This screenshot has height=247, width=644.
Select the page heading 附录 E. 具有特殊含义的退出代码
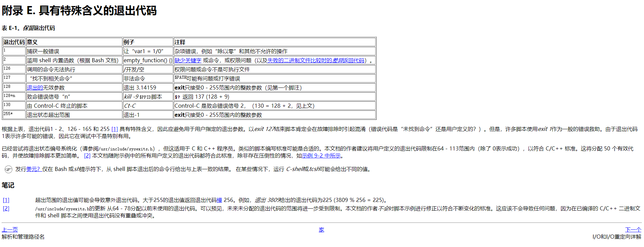(79, 10)
